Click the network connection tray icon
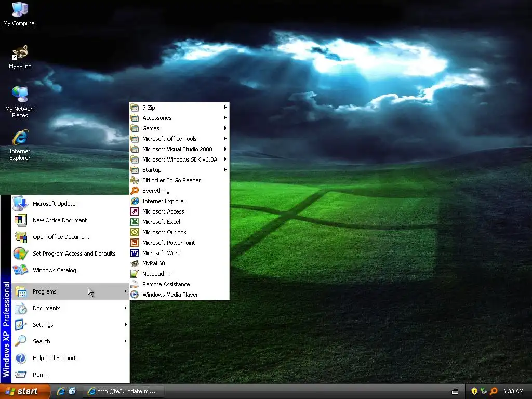Viewport: 532px width, 399px height. [x=484, y=391]
